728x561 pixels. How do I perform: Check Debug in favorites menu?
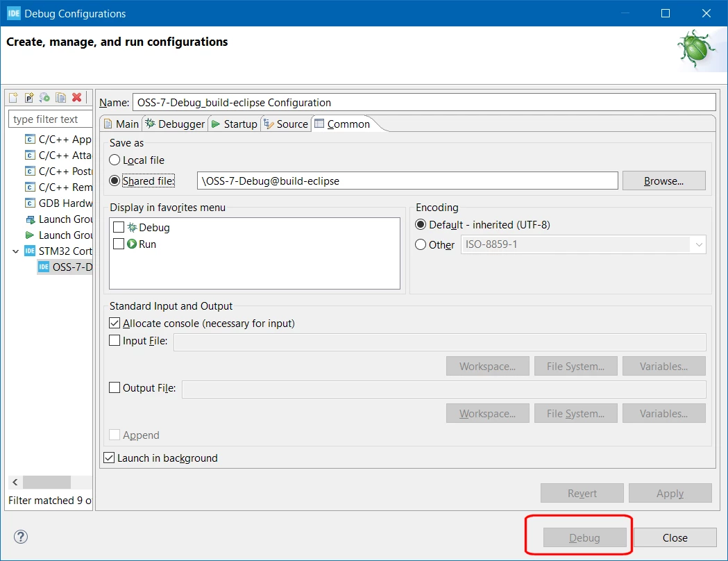pos(119,227)
